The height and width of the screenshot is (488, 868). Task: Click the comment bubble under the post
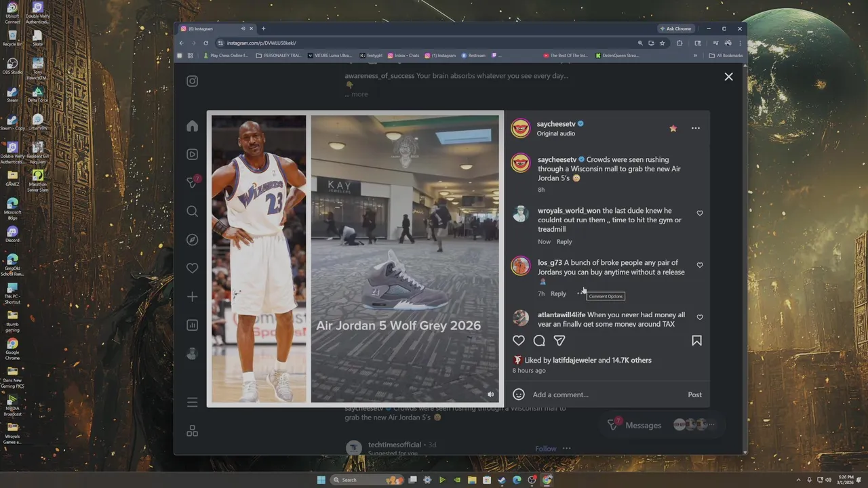(539, 340)
